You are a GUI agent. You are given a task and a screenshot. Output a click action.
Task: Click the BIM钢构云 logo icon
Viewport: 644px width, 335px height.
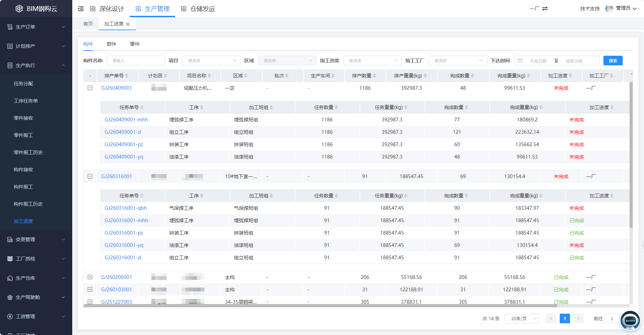pyautogui.click(x=19, y=9)
